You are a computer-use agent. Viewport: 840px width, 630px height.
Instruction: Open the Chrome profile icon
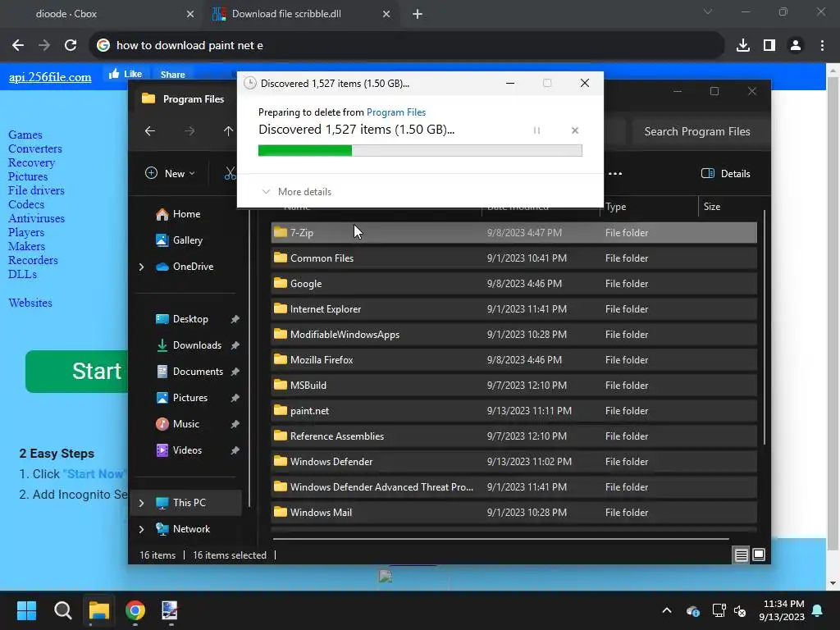click(x=796, y=45)
